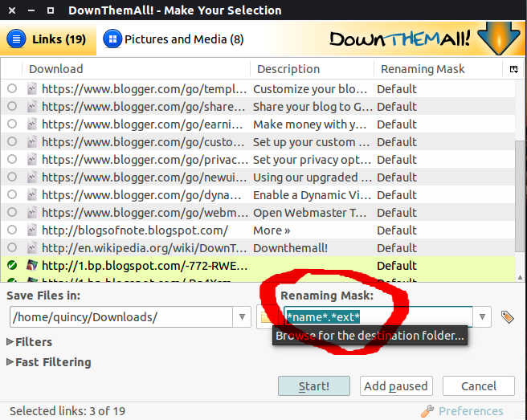The width and height of the screenshot is (527, 420).
Task: Check the blogger.com/go/earni... link radio
Action: point(12,124)
